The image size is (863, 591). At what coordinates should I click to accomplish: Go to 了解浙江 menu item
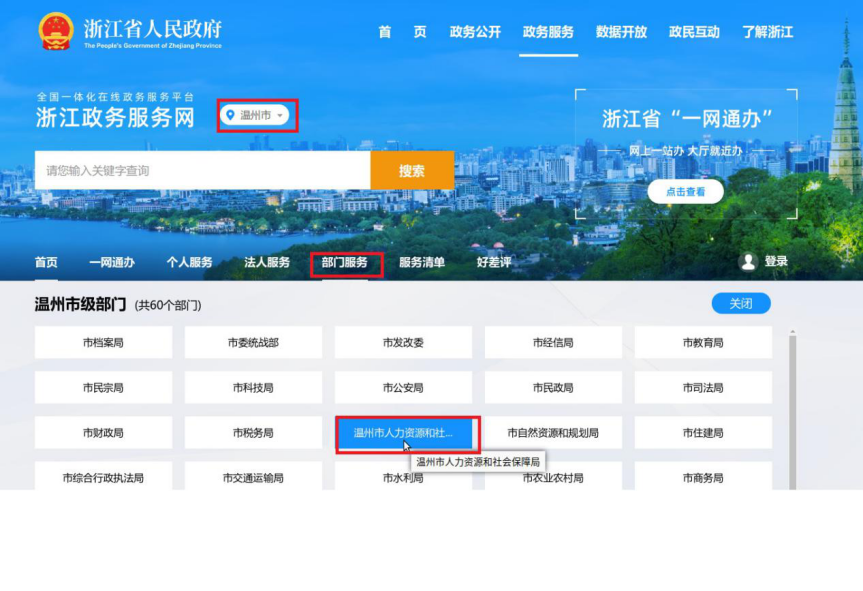(x=767, y=32)
